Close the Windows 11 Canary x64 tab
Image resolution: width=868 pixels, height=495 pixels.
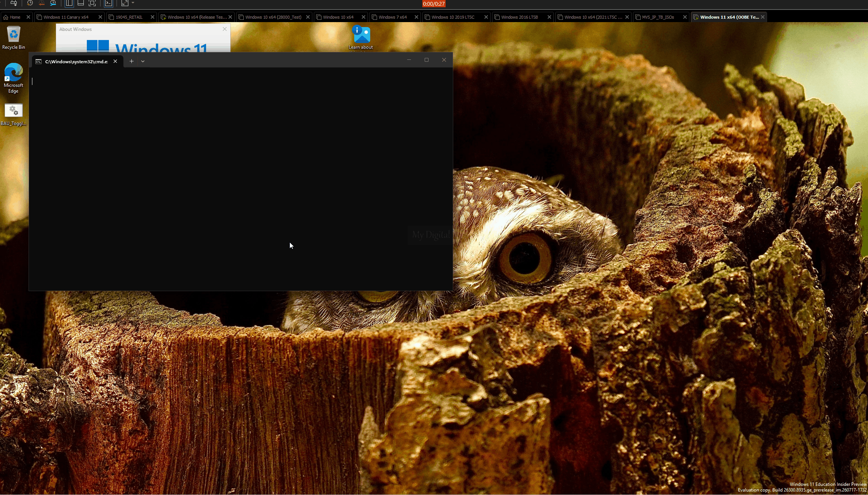tap(101, 17)
